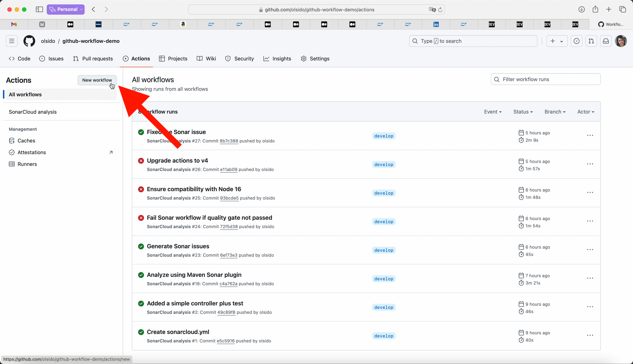Select SonarCloud analysis workflow in sidebar
Screen dimensions: 633x364
(x=33, y=112)
